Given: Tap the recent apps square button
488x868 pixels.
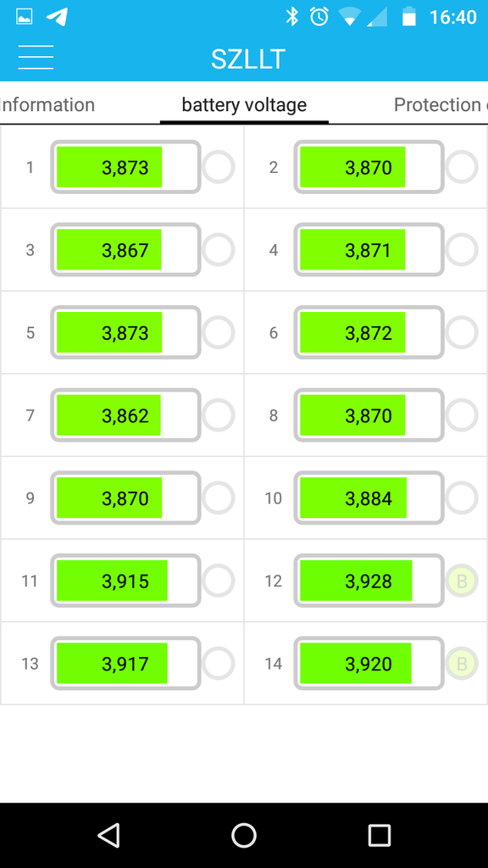Looking at the screenshot, I should (x=380, y=835).
